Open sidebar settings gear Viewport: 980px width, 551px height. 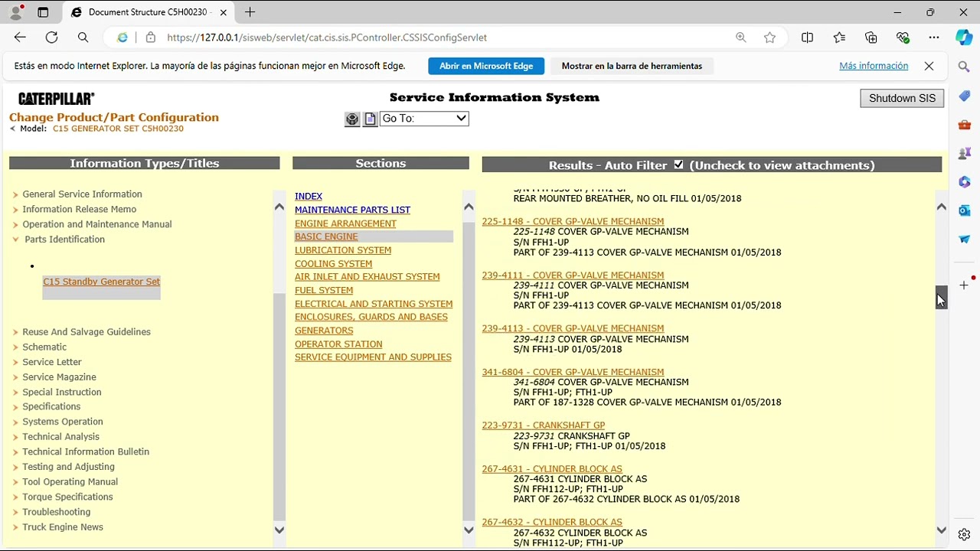pyautogui.click(x=964, y=534)
